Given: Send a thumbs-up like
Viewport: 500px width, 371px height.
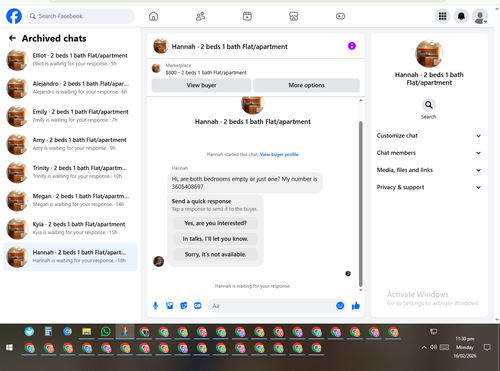Looking at the screenshot, I should (x=356, y=306).
